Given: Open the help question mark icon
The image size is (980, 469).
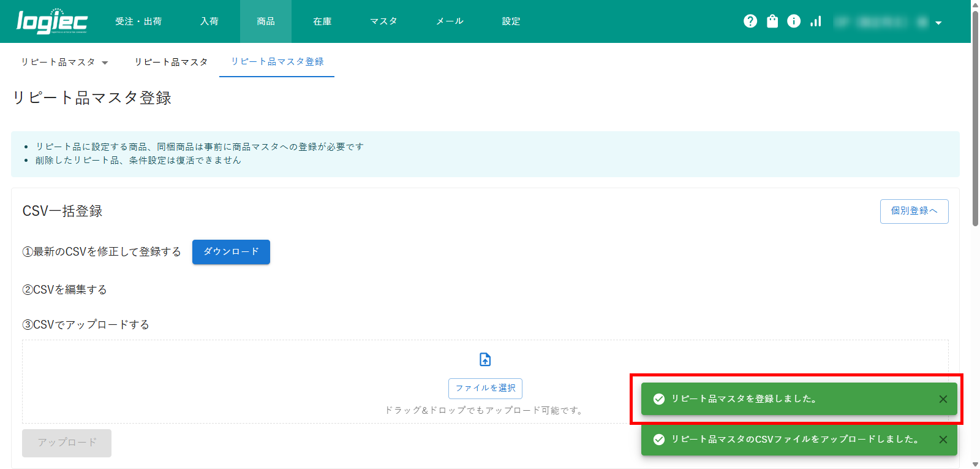Looking at the screenshot, I should tap(750, 21).
